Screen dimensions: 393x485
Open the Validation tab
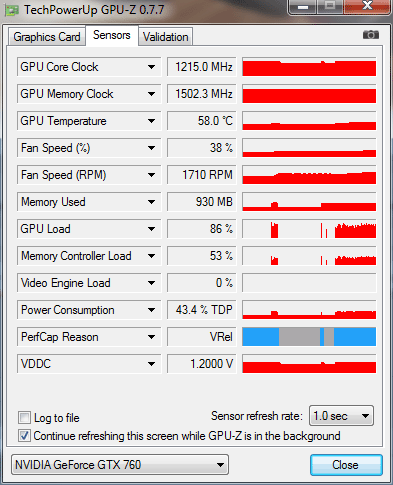pyautogui.click(x=166, y=37)
